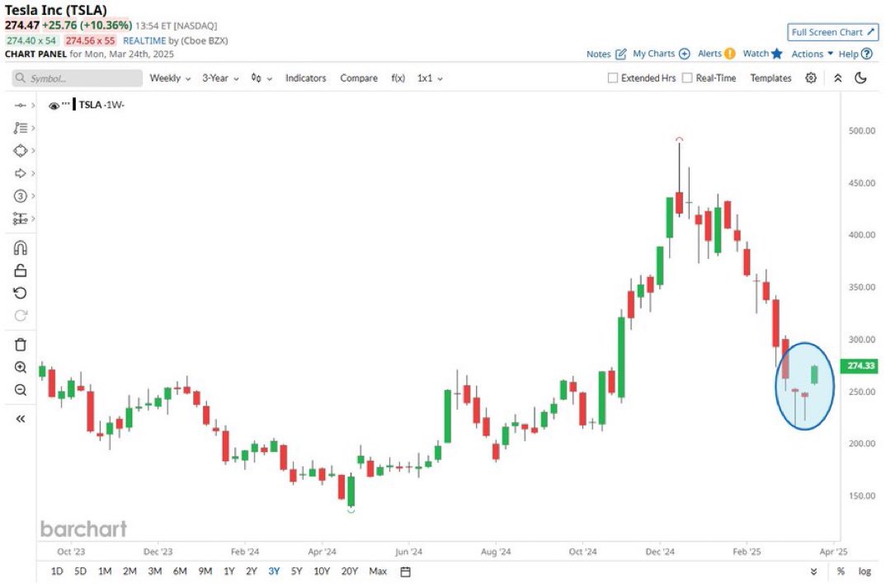Click the Notes edit icon
This screenshot has height=588, width=886.
coord(620,54)
